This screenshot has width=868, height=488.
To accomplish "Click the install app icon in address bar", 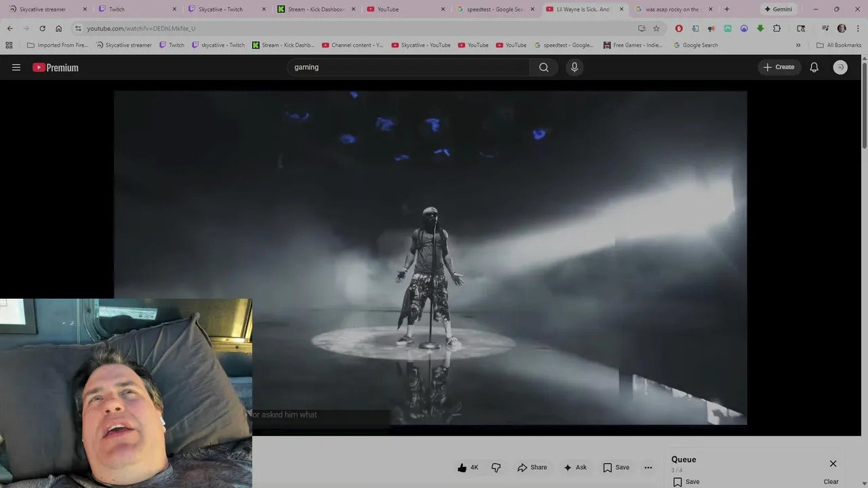I will pos(642,28).
